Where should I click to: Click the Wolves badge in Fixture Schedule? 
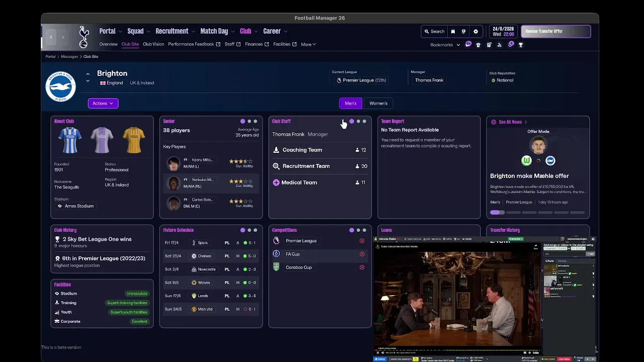click(194, 283)
